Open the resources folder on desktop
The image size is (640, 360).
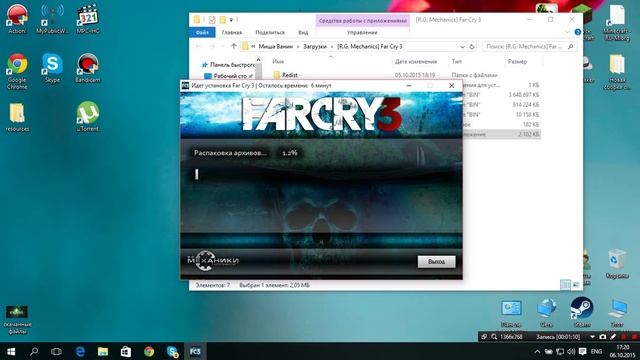tap(17, 117)
